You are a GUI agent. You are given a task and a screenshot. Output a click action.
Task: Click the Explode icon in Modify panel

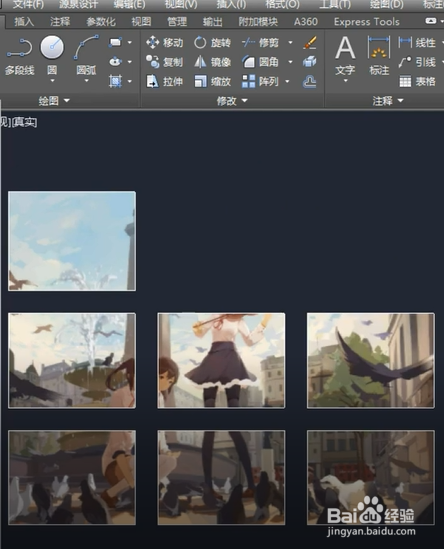click(310, 62)
